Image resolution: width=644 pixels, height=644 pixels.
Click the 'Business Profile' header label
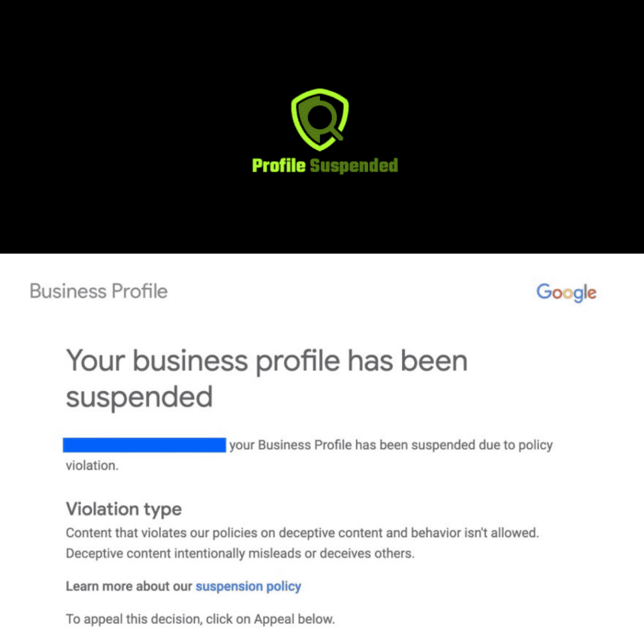[x=98, y=291]
